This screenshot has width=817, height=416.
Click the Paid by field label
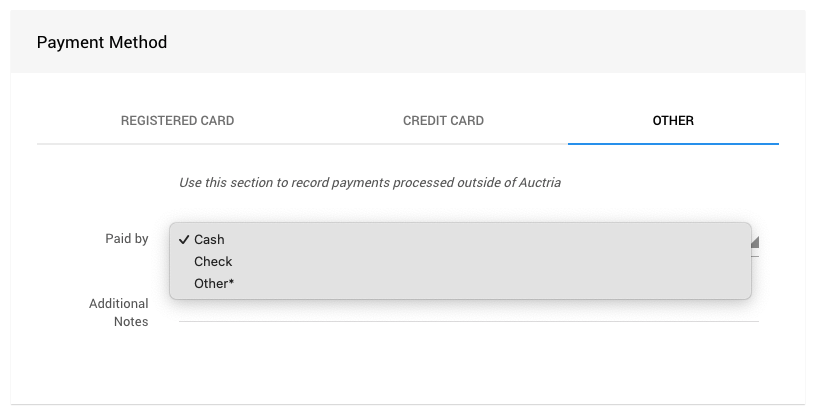(127, 239)
